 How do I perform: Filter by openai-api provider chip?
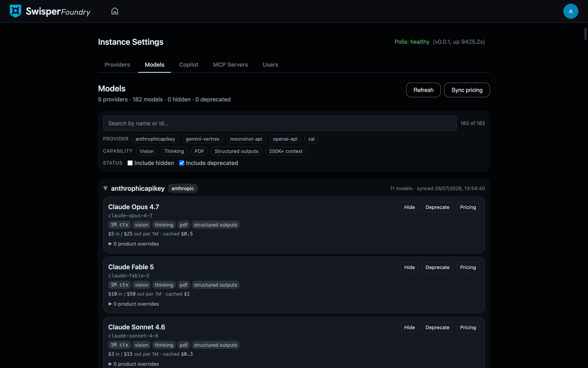(285, 139)
